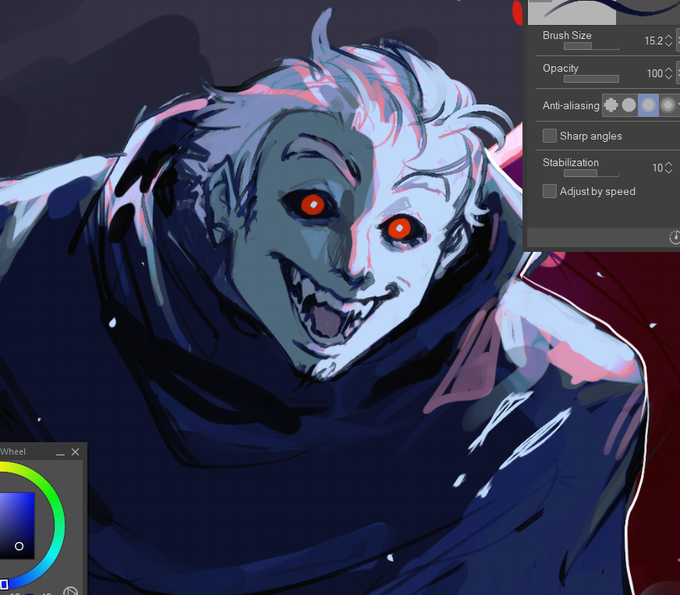This screenshot has height=595, width=680.
Task: Click the Opacity value stepper arrows
Action: (668, 73)
